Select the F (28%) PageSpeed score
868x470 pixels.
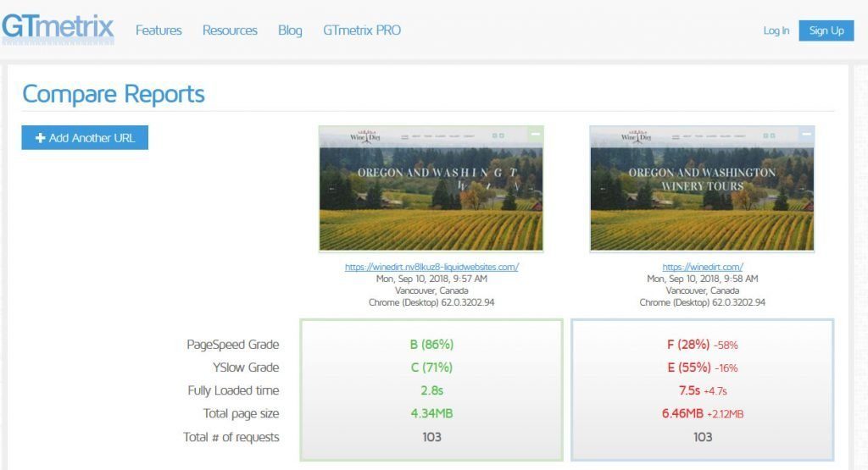(x=688, y=345)
